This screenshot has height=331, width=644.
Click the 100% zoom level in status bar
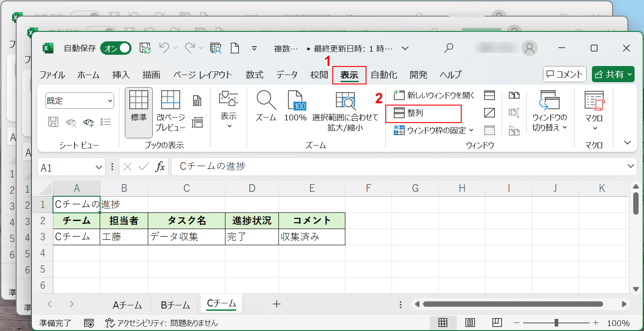point(618,323)
